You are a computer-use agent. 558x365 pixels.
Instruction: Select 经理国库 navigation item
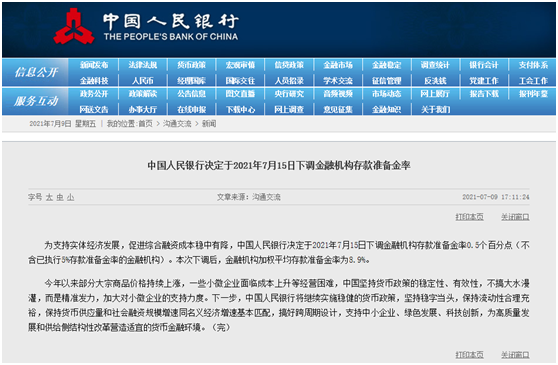(191, 81)
